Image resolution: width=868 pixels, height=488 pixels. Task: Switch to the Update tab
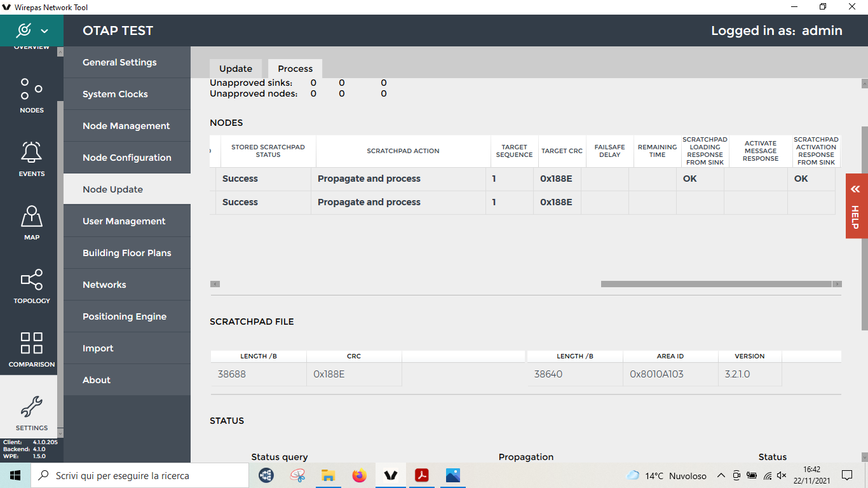(x=236, y=69)
